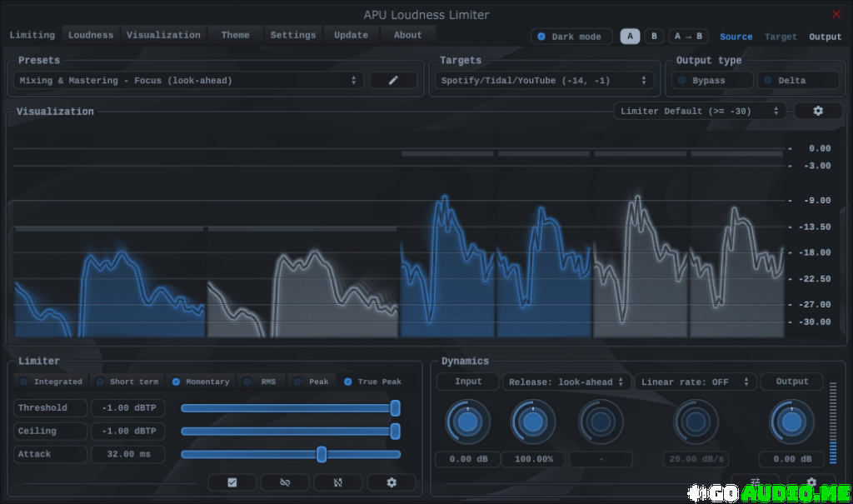The image size is (853, 504).
Task: Switch to the Loudness tab
Action: tap(91, 34)
